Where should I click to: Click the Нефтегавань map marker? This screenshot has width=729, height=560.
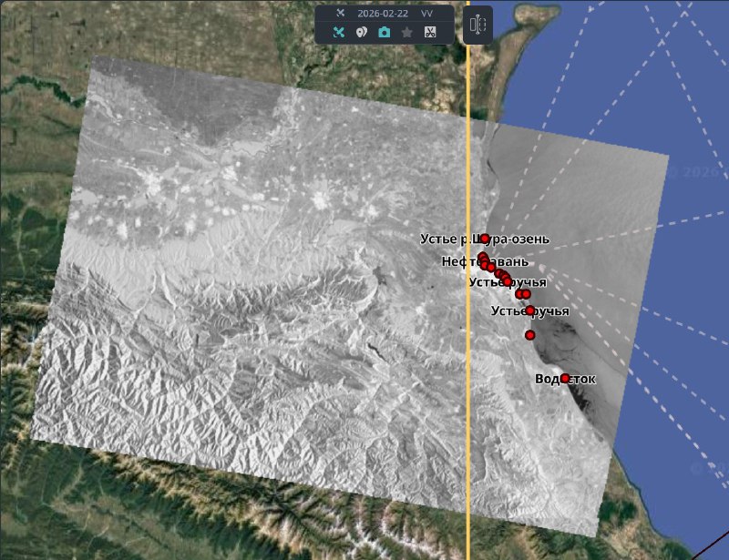[x=483, y=258]
